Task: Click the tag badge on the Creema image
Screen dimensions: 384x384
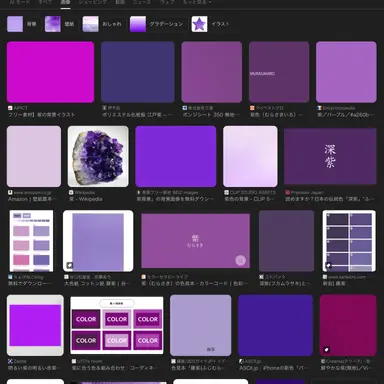Action: (327, 350)
